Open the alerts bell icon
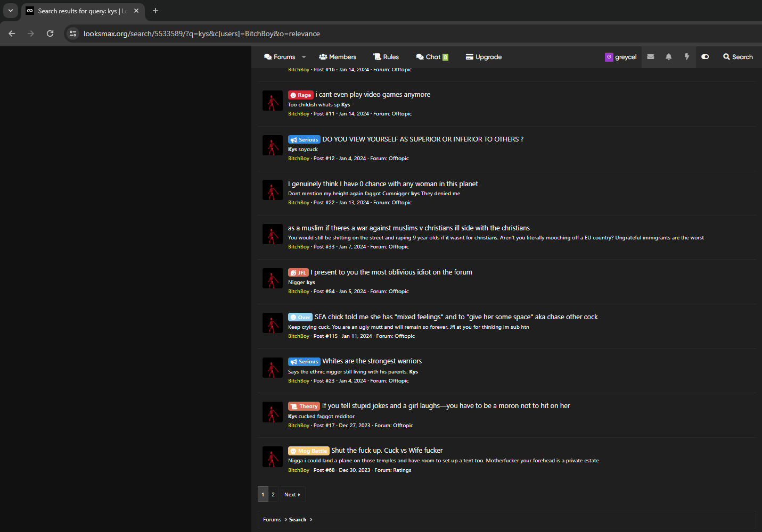Viewport: 762px width, 532px height. point(669,57)
